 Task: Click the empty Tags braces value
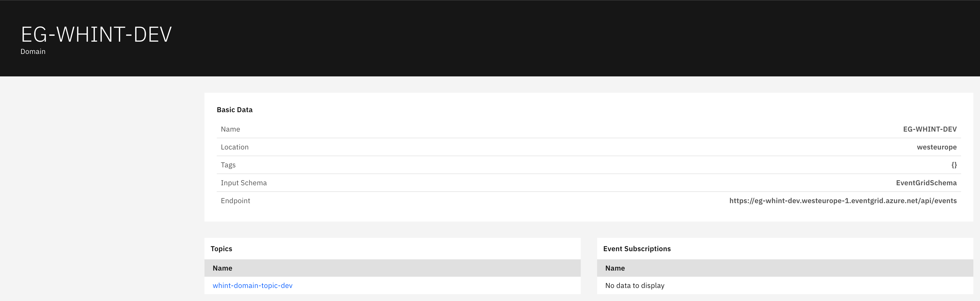(954, 165)
